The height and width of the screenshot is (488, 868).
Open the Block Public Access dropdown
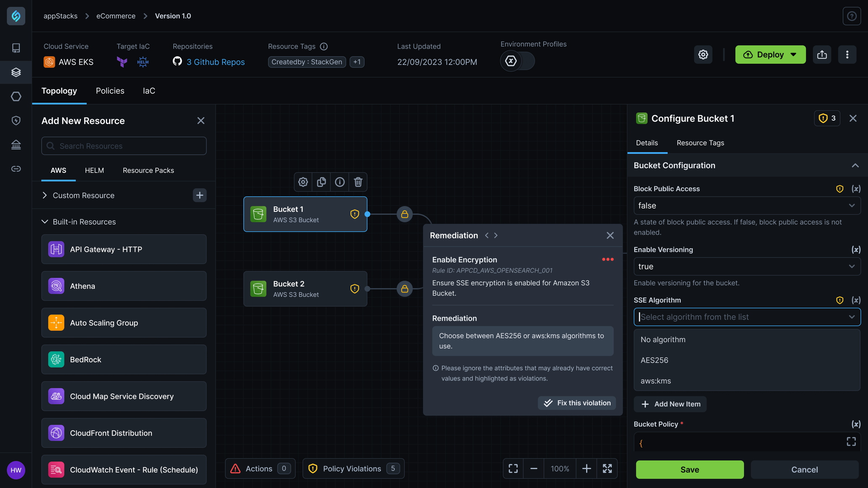(x=747, y=205)
